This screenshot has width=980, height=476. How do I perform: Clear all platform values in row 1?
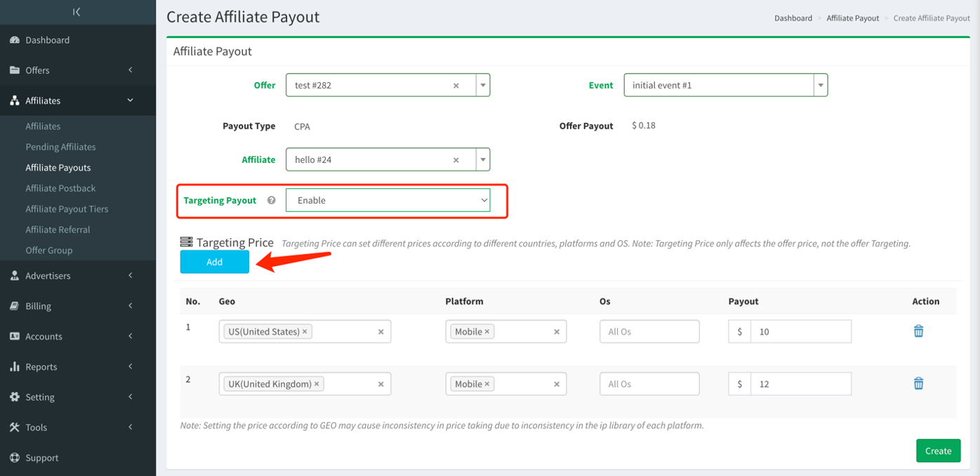(557, 332)
